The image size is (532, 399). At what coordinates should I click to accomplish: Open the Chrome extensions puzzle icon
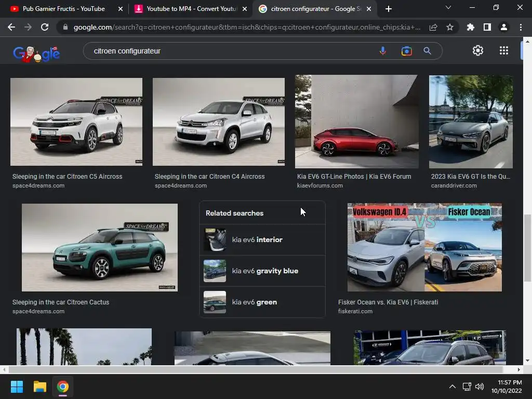coord(470,27)
